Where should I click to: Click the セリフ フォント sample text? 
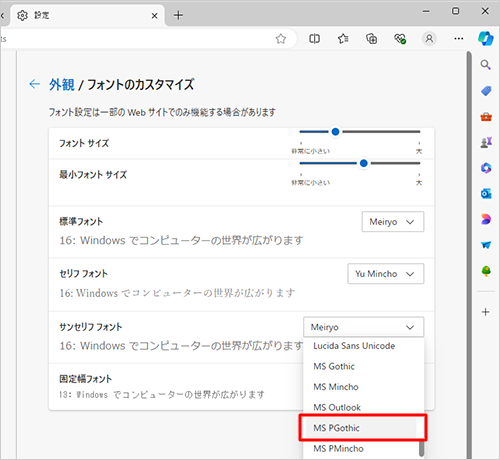[x=177, y=293]
